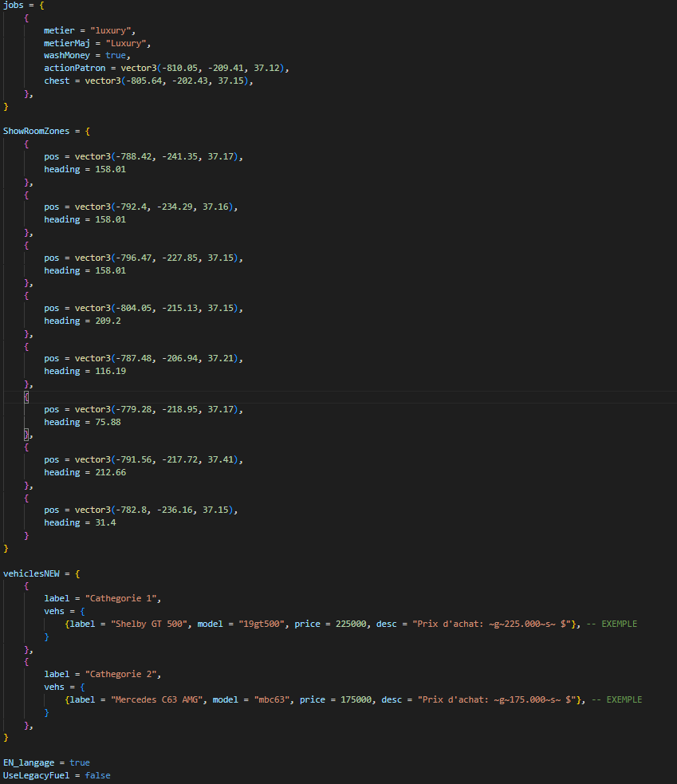Click the price value 225000
This screenshot has height=784, width=677.
point(351,624)
